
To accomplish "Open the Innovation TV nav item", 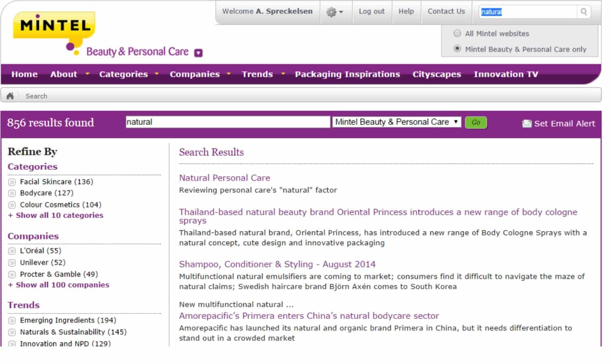I will 506,74.
